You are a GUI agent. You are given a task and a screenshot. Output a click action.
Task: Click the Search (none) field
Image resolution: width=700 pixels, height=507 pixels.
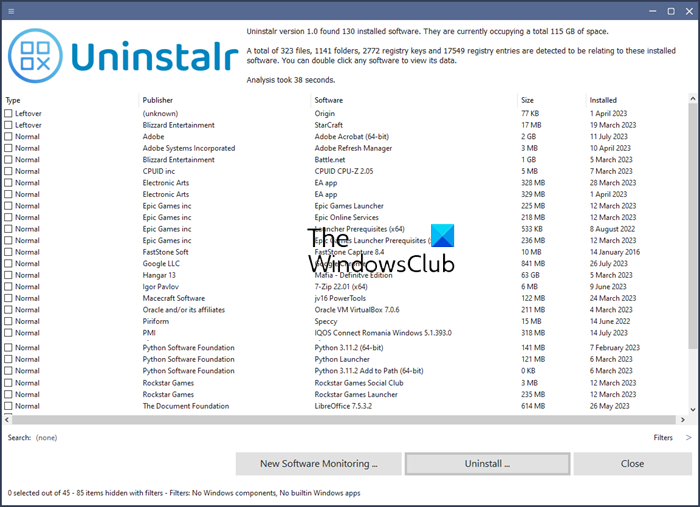click(x=46, y=438)
